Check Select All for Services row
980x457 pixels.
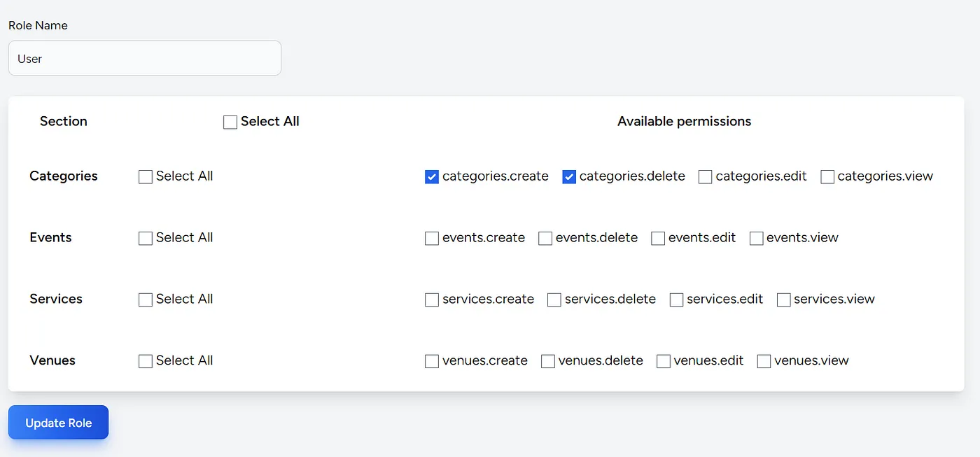[x=146, y=300]
